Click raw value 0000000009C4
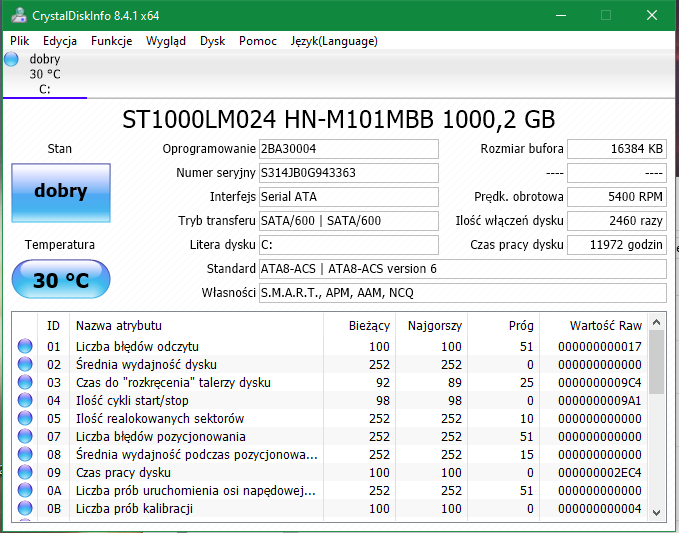 [600, 382]
